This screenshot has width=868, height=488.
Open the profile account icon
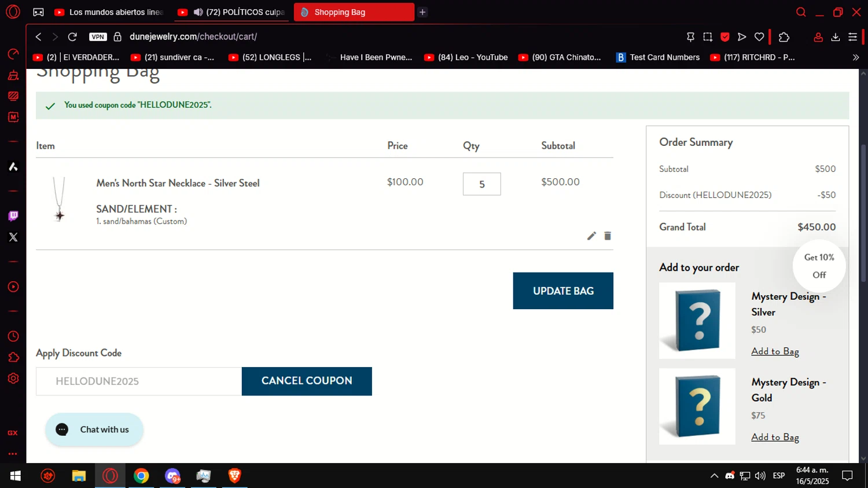pyautogui.click(x=818, y=36)
